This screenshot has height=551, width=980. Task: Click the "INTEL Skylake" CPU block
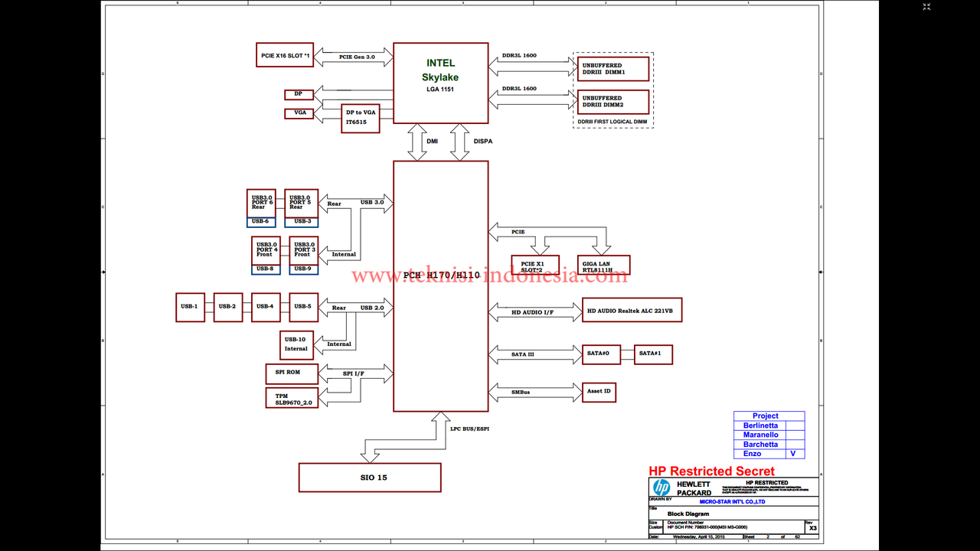[x=441, y=83]
